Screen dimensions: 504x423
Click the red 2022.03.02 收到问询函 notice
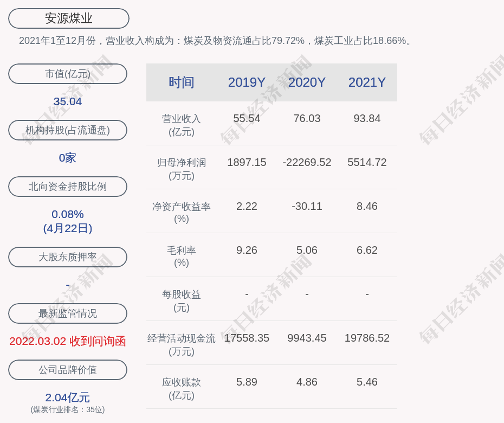coord(68,341)
